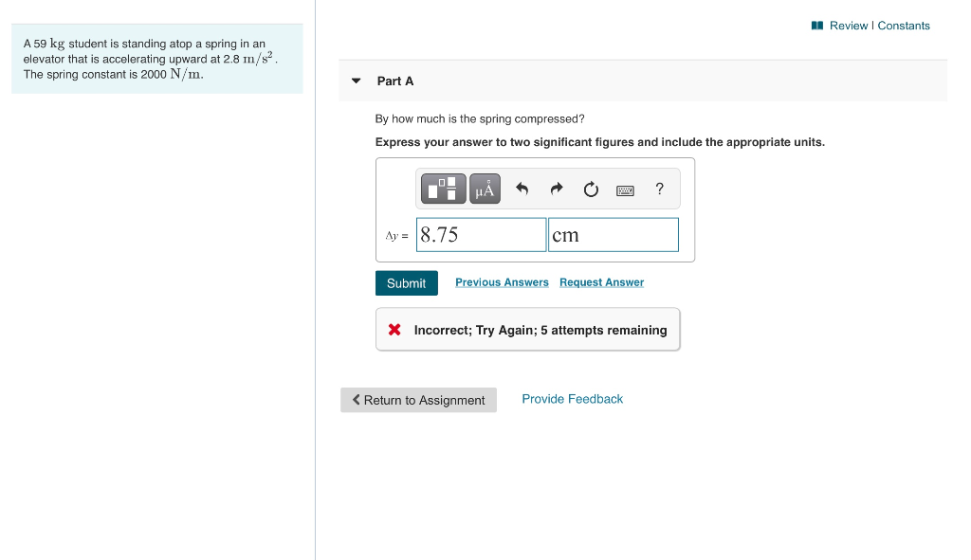Redo the answer edit
Screen dimensions: 971x560
pyautogui.click(x=557, y=189)
